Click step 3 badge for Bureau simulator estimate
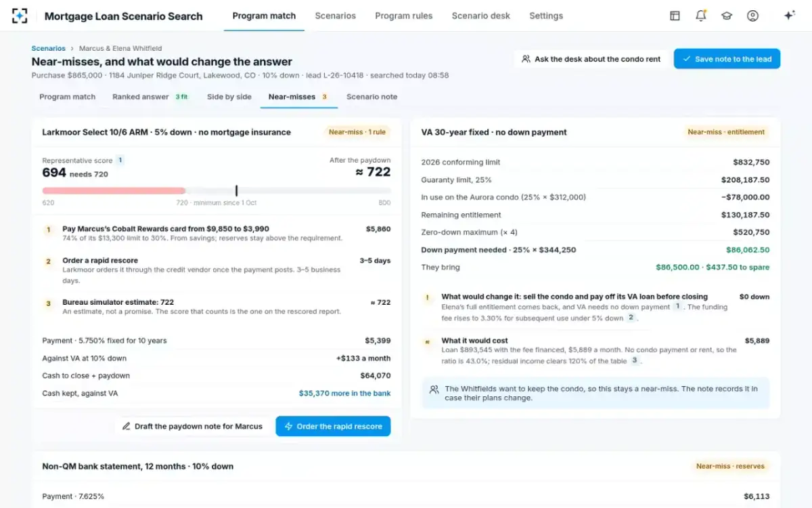 pos(48,303)
